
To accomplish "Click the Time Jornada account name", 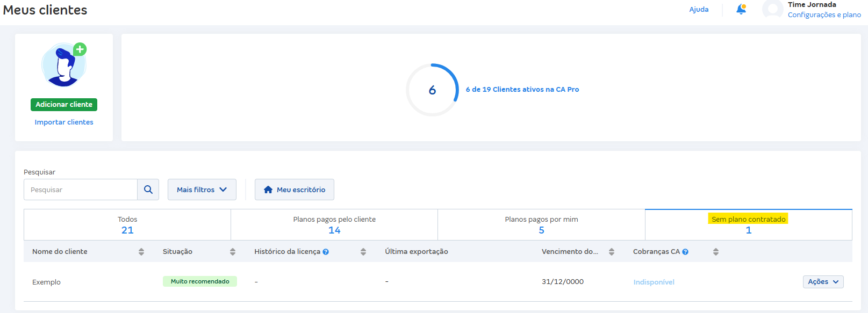I will coord(812,5).
